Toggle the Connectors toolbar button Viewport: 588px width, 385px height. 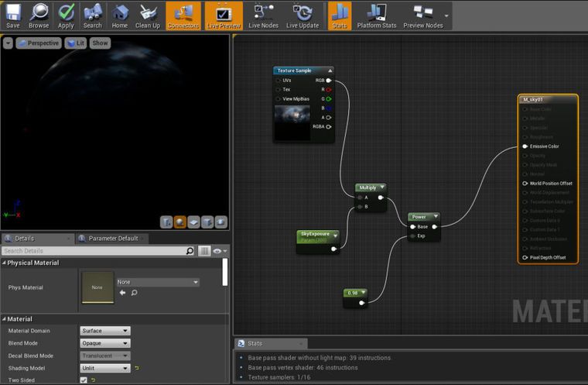(183, 15)
